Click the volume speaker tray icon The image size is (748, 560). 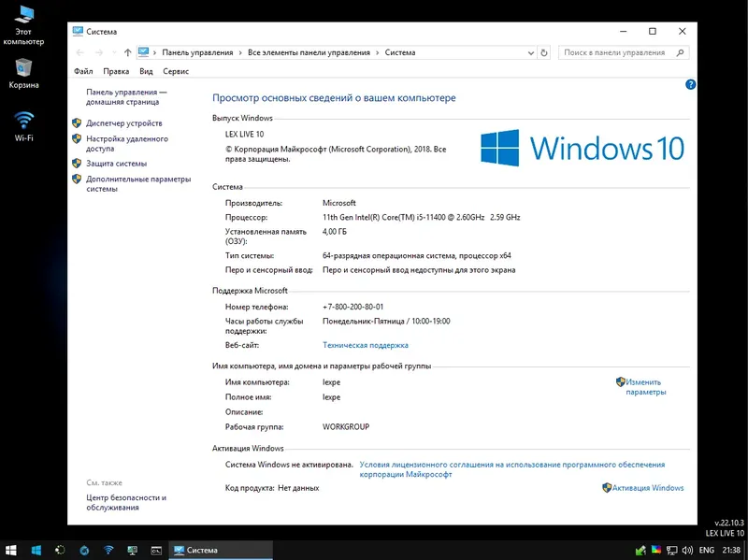[x=687, y=550]
